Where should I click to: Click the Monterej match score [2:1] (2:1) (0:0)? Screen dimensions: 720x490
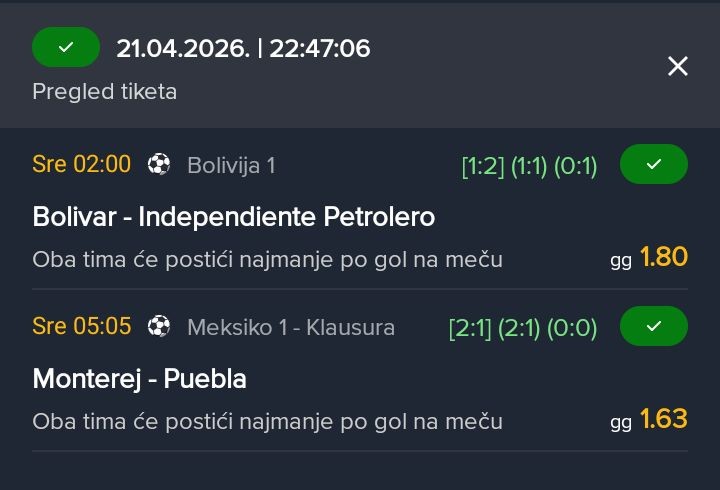click(523, 327)
